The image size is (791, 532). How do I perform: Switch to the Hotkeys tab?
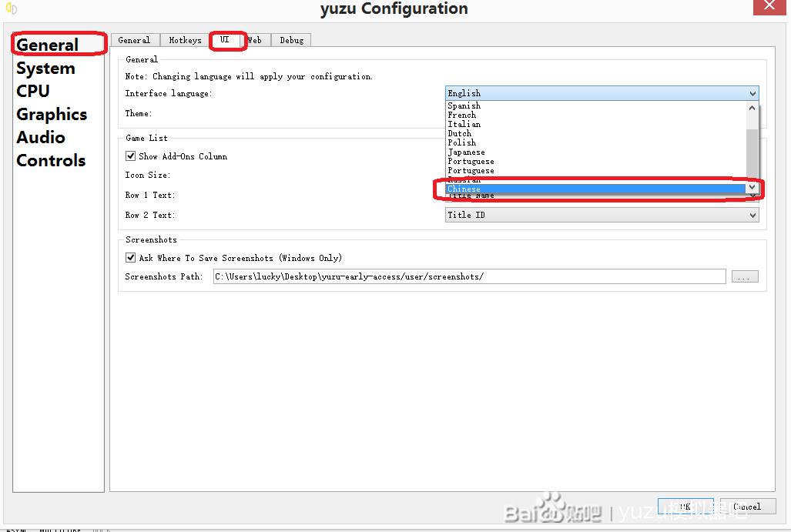(x=185, y=40)
